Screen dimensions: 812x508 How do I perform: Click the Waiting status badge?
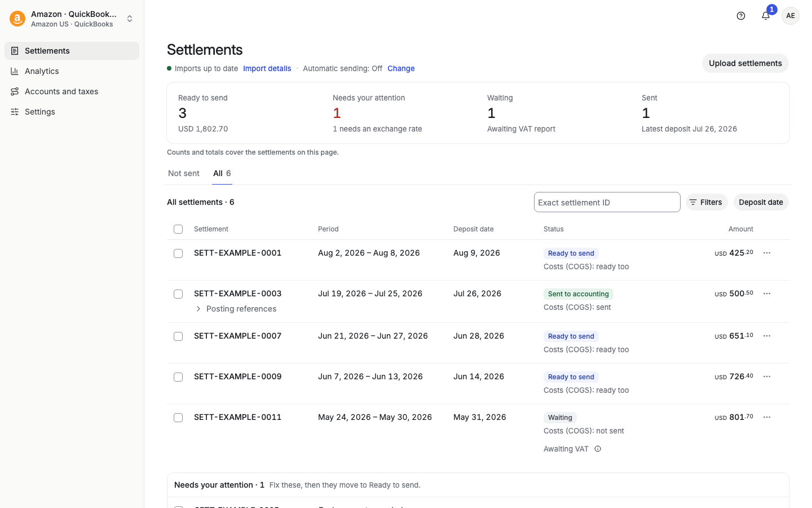click(560, 418)
